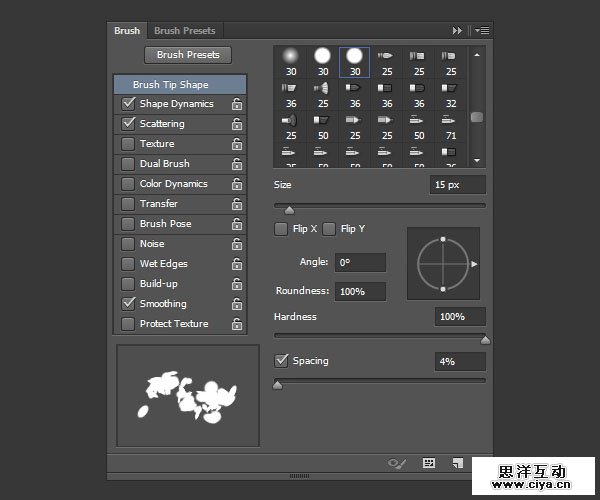Click brush tip list scroll-up arrow
Screen dimensions: 600x500
pos(477,55)
